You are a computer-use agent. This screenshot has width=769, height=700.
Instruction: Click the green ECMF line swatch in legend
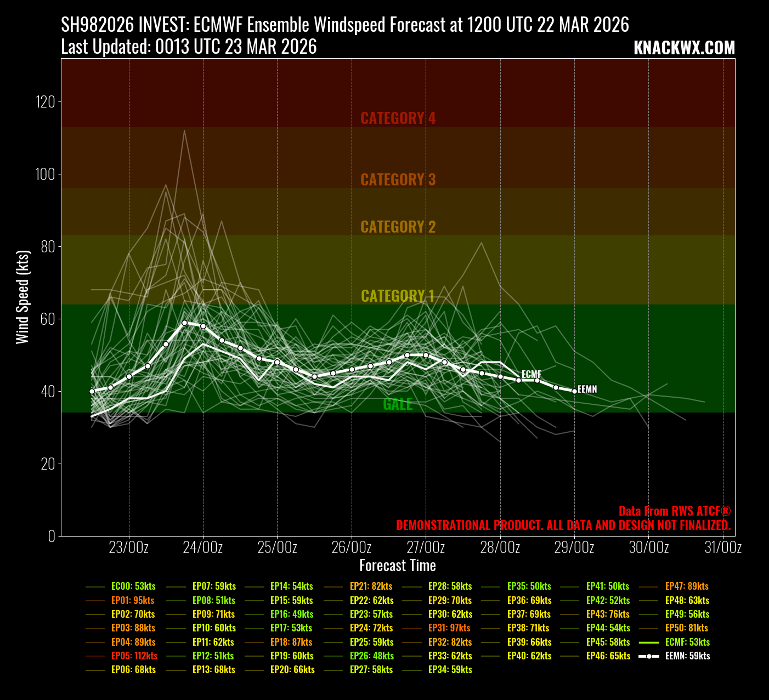[x=649, y=642]
